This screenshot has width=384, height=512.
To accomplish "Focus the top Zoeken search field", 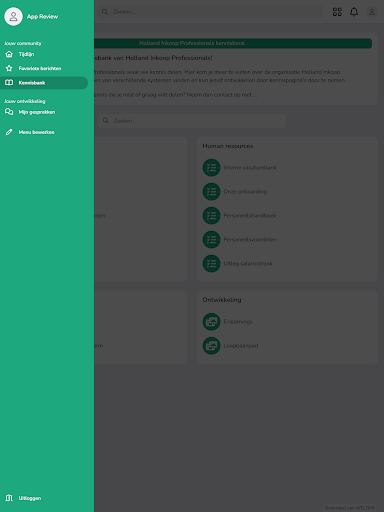I will (x=210, y=12).
